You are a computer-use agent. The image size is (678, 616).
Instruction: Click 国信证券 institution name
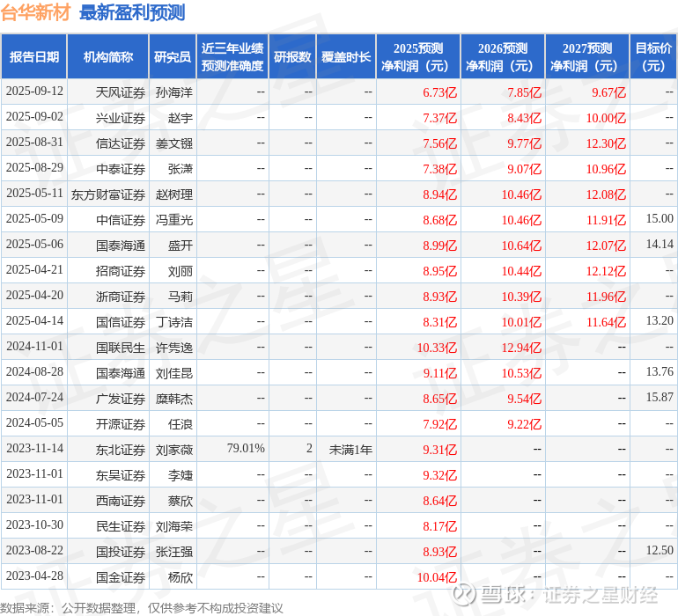click(x=121, y=322)
